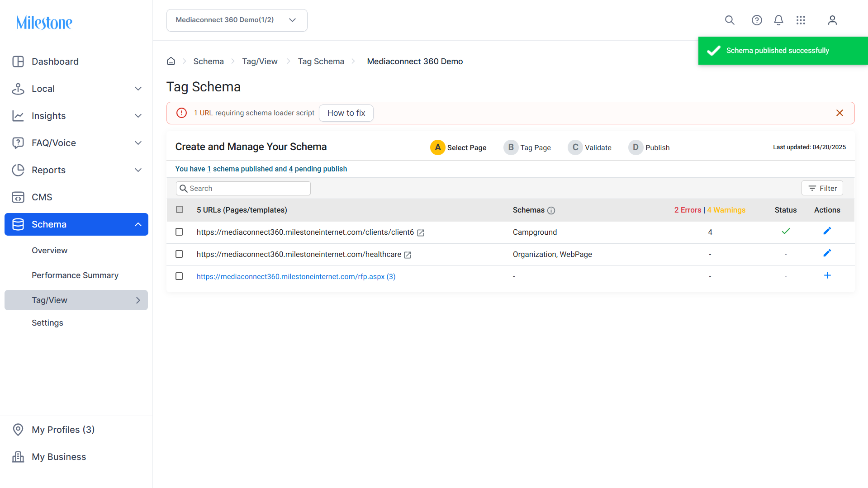Focus the URL Search field
This screenshot has width=868, height=488.
[x=243, y=189]
